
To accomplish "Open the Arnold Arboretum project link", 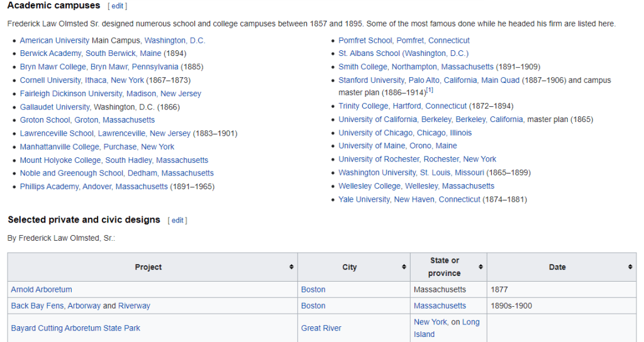I will click(x=42, y=290).
